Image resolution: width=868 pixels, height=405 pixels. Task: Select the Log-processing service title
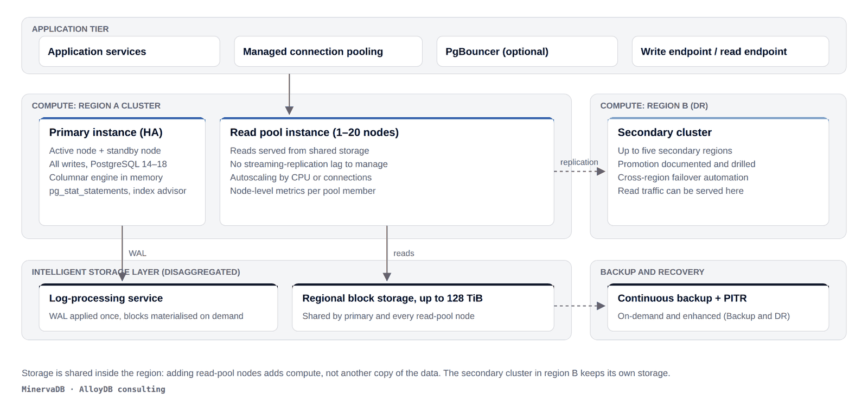click(106, 298)
